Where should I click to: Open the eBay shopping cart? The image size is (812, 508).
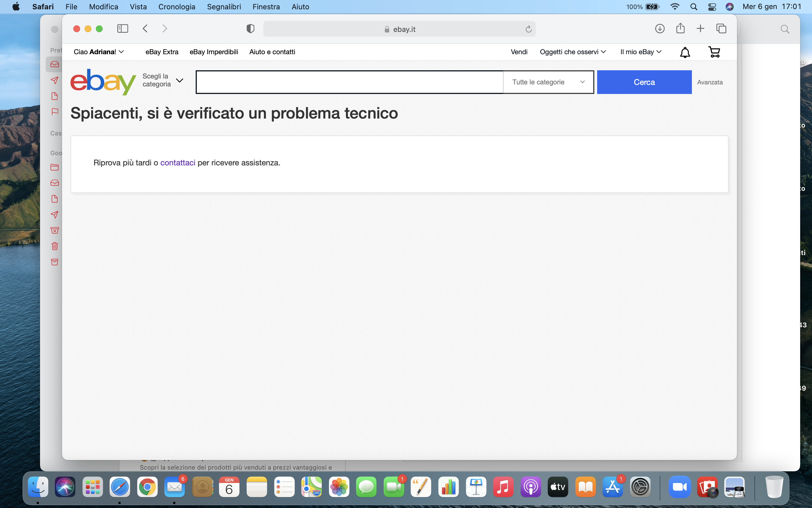point(714,52)
